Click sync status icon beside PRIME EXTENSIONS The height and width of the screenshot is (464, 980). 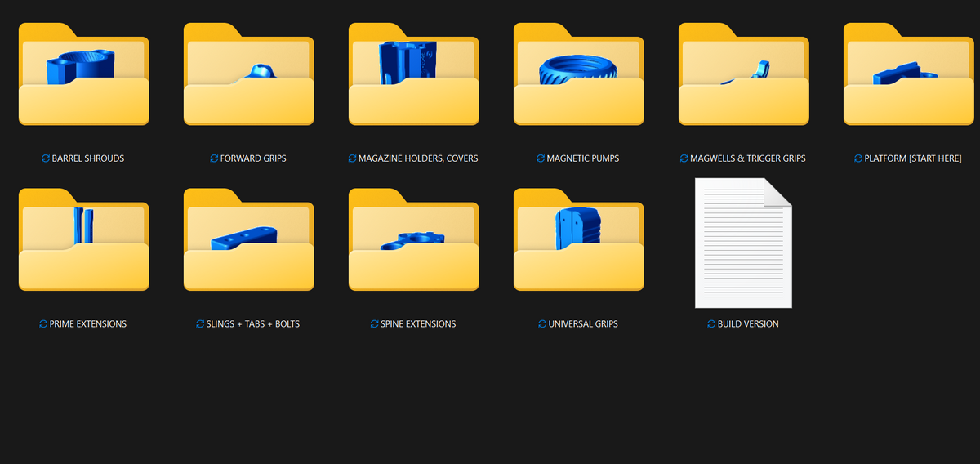pos(43,324)
